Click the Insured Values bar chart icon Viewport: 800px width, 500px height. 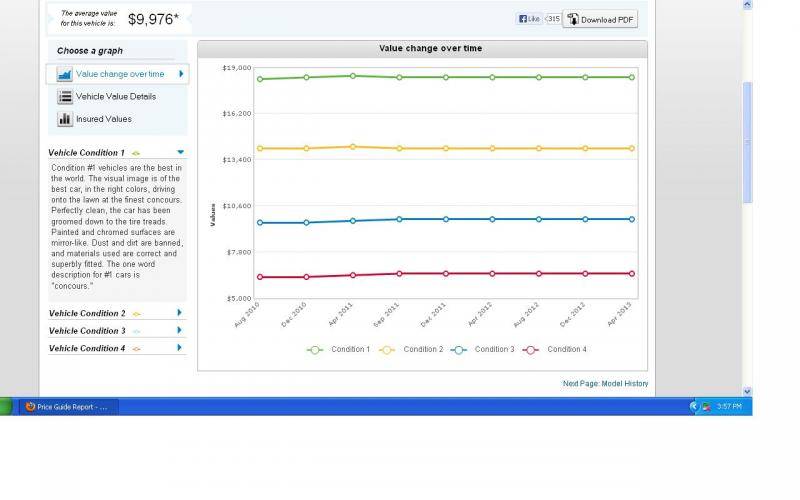coord(65,119)
